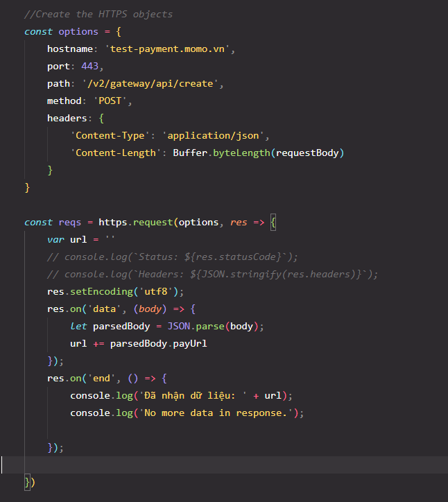Click the requestBody argument
Image resolution: width=448 pixels, height=502 pixels.
[307, 153]
